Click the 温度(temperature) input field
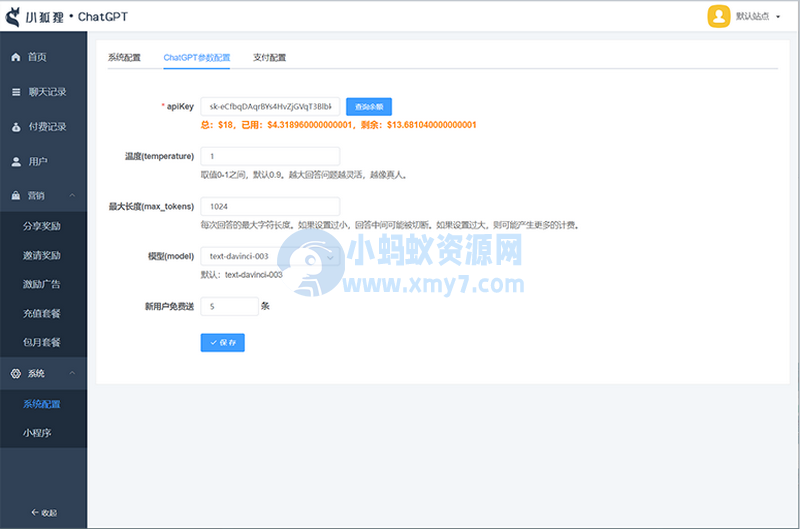The width and height of the screenshot is (800, 529). 270,156
